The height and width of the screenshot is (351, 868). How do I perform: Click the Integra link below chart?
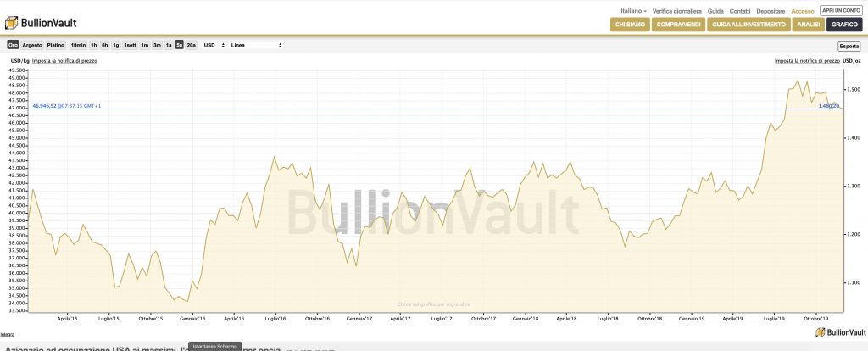8,334
